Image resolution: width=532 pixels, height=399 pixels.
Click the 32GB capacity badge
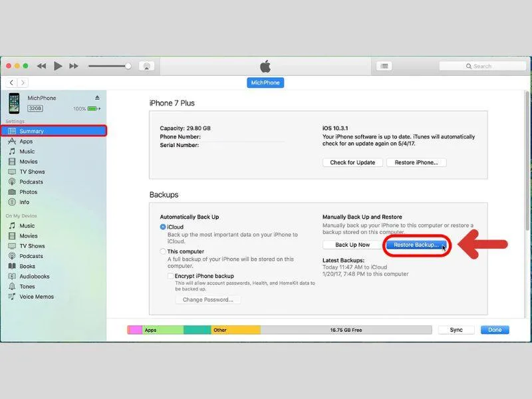click(x=35, y=108)
